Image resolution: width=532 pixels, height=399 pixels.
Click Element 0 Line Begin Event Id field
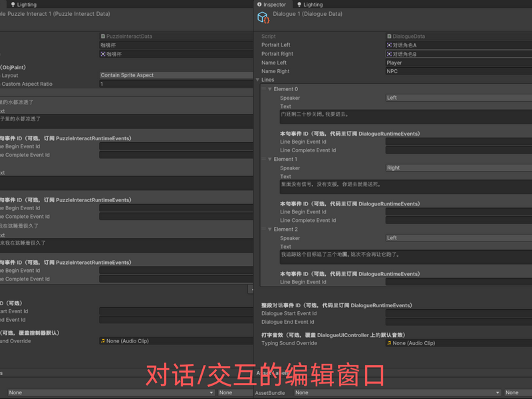(x=459, y=142)
